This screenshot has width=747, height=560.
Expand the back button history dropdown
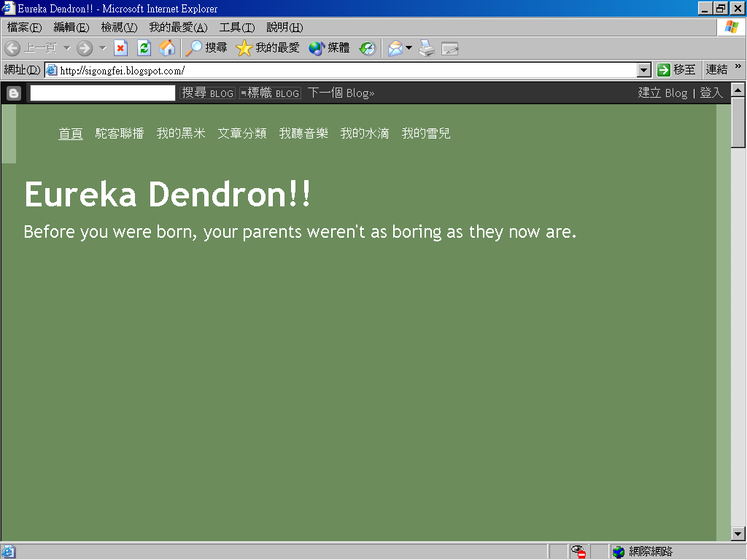pos(66,48)
